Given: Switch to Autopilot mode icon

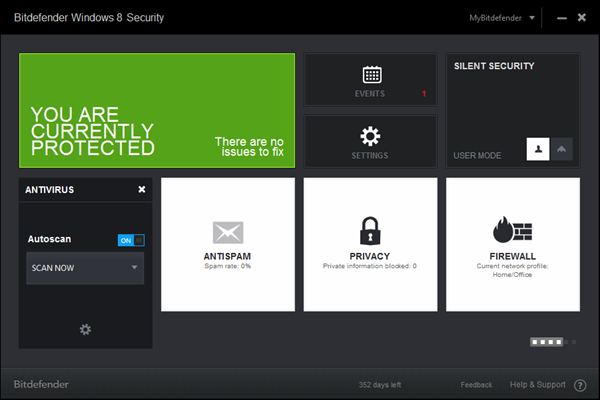Looking at the screenshot, I should point(561,149).
